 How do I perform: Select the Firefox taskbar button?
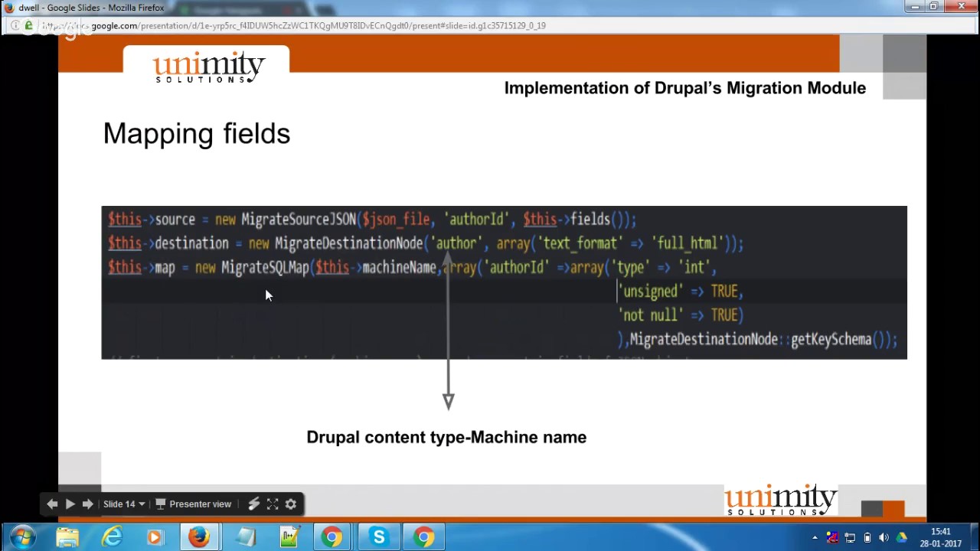click(x=199, y=537)
